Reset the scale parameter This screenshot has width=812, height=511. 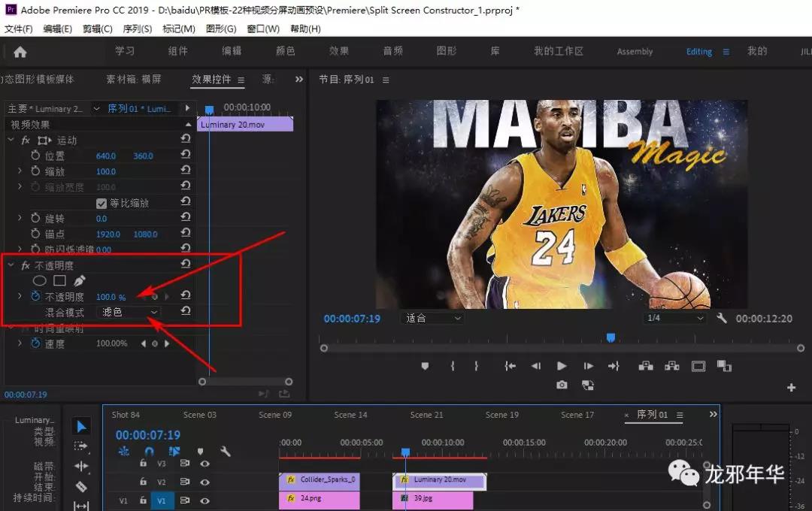click(186, 171)
